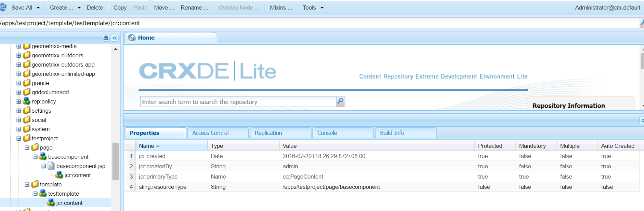Click the rep:policy node icon
Viewport: 644px width, 211px height.
tap(27, 101)
